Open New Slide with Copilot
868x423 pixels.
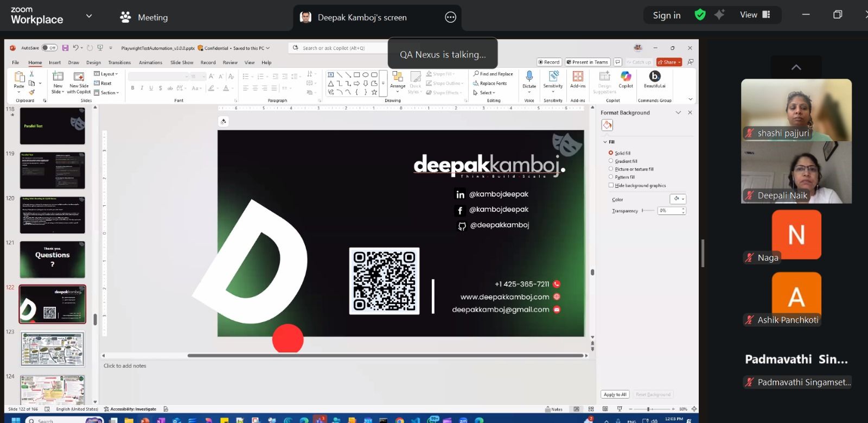click(x=79, y=83)
